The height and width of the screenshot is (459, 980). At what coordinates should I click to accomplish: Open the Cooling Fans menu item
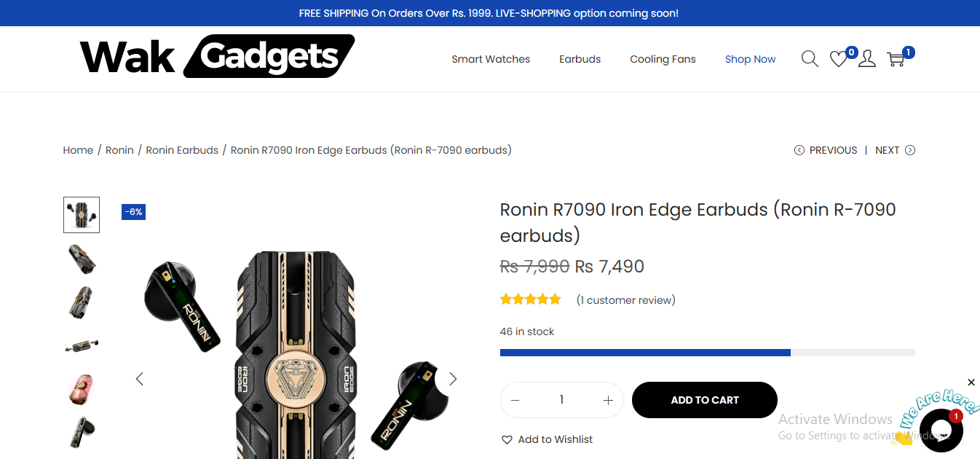coord(663,59)
